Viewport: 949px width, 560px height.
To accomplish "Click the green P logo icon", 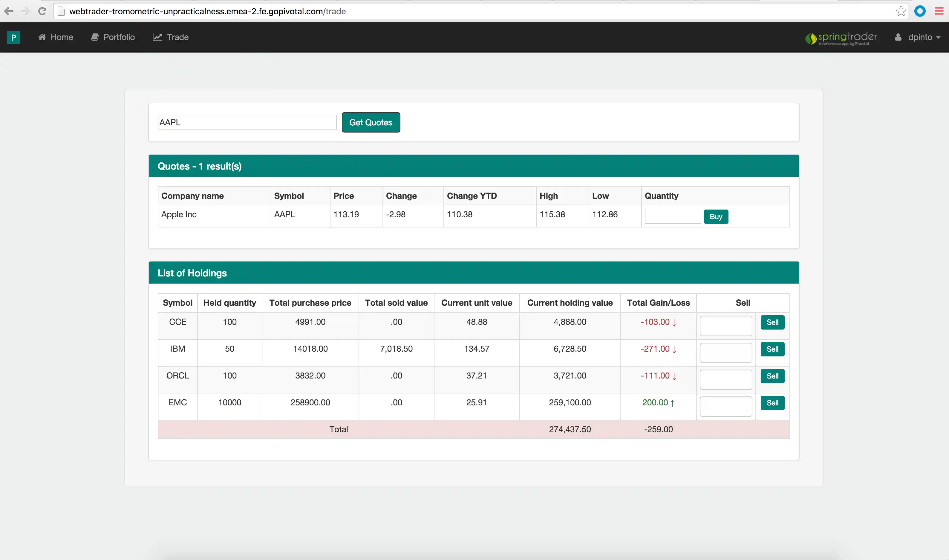I will [x=13, y=37].
